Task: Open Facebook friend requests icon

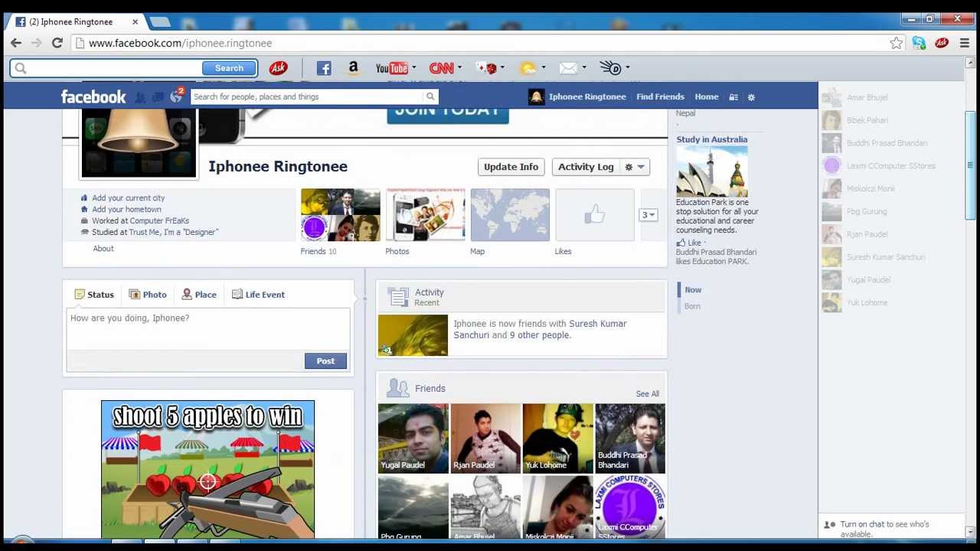Action: click(140, 97)
